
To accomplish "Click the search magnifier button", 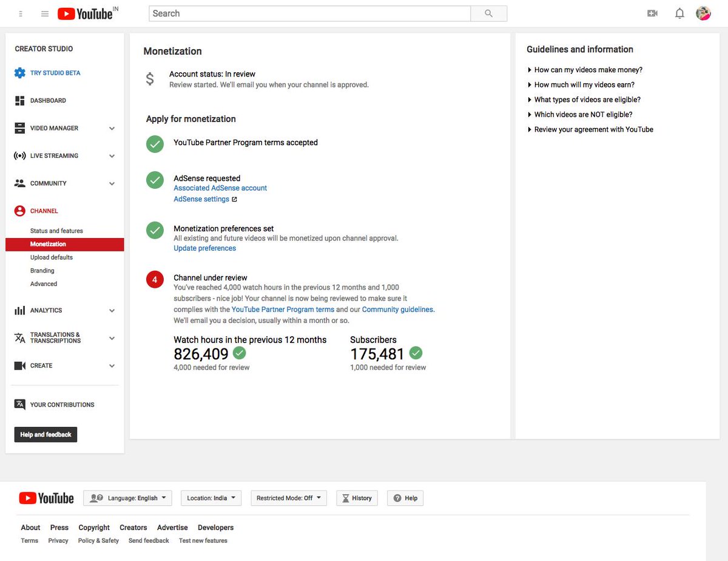I will pos(489,13).
